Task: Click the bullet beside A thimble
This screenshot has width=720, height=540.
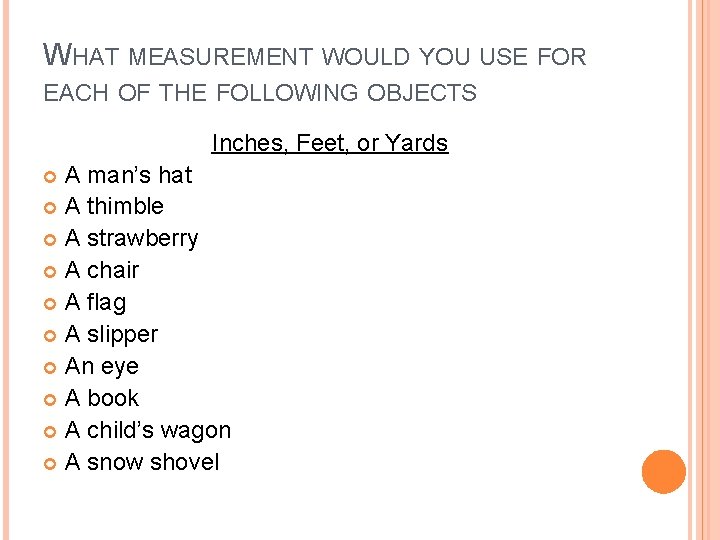Action: pos(50,208)
